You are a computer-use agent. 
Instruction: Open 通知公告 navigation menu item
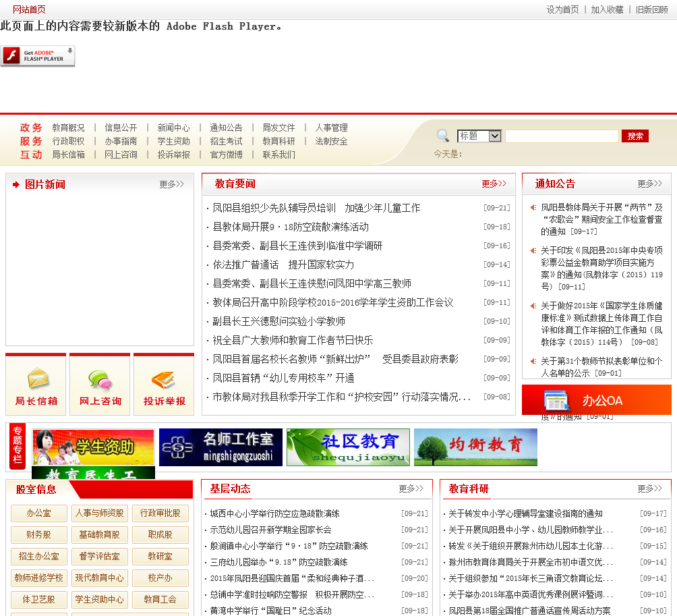click(x=226, y=128)
